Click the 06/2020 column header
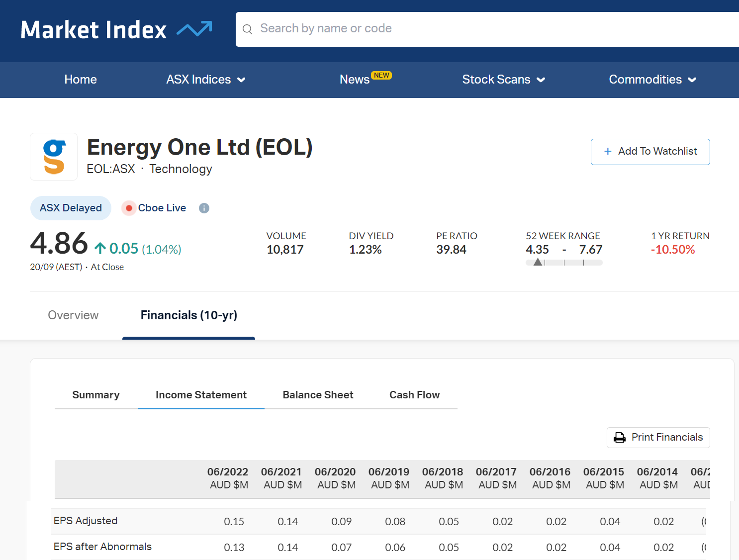This screenshot has width=739, height=560. [x=336, y=478]
